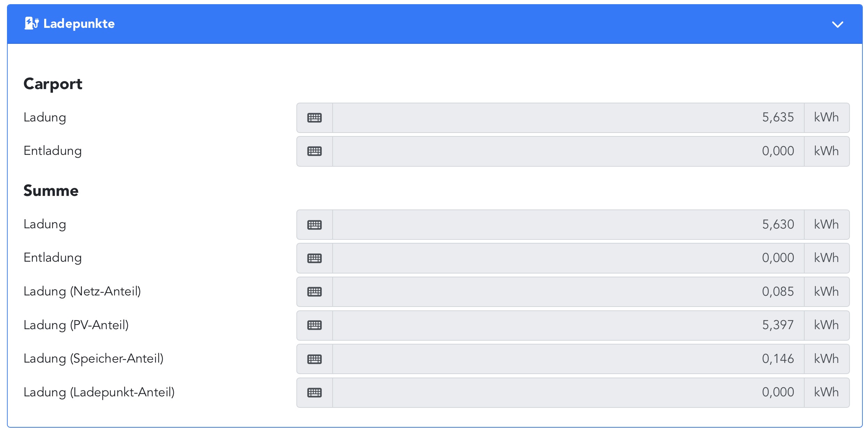Screen dimensions: 868x428
Task: Click the PV-Anteil field showing 5,397
Action: point(568,325)
